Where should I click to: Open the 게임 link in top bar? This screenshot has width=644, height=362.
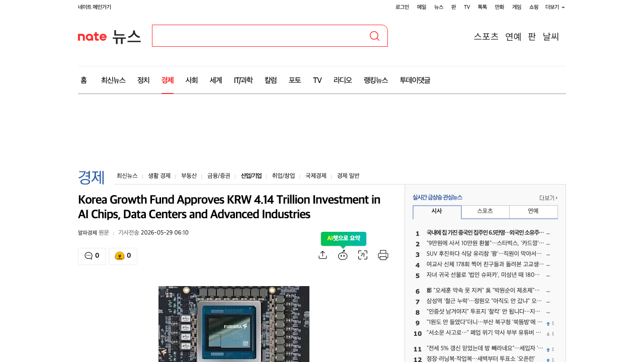click(517, 7)
